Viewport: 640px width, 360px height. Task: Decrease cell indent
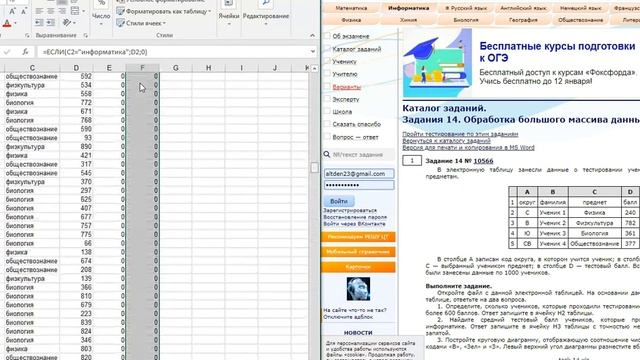click(39, 22)
